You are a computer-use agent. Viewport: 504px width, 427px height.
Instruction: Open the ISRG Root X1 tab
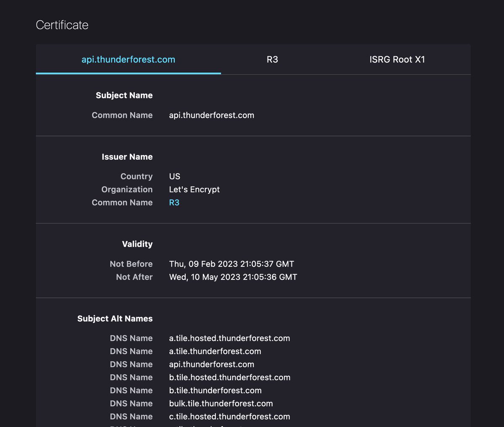(397, 59)
